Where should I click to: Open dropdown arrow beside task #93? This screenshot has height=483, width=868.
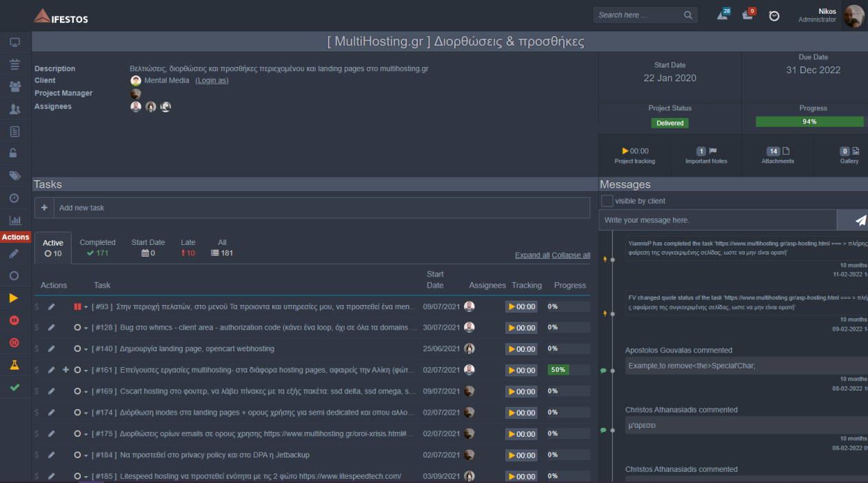pyautogui.click(x=86, y=307)
